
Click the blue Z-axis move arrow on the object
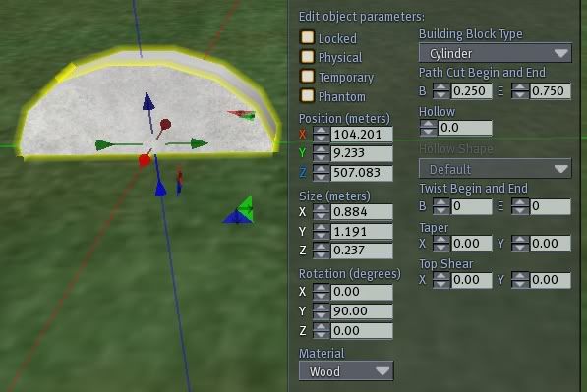pos(148,101)
